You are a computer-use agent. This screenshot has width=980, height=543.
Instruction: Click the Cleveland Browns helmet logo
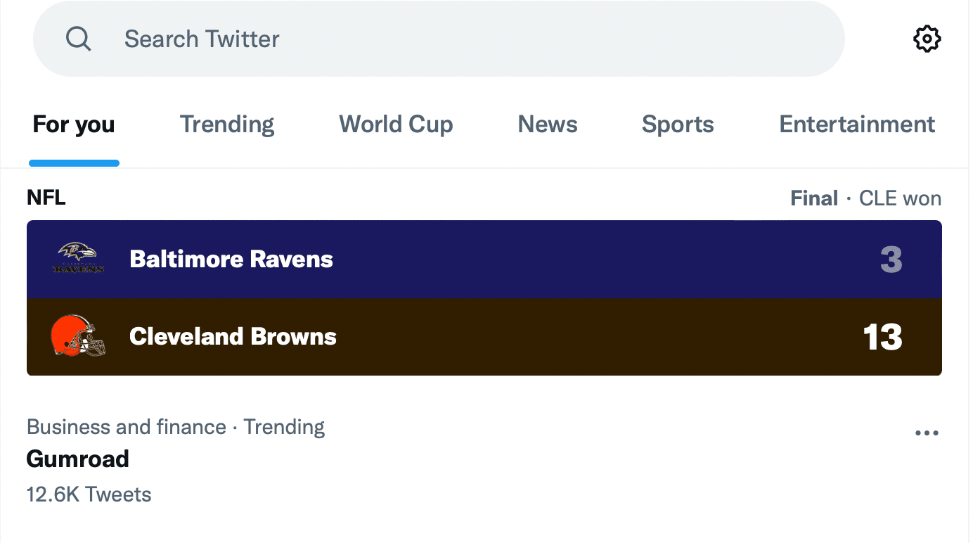pyautogui.click(x=78, y=336)
